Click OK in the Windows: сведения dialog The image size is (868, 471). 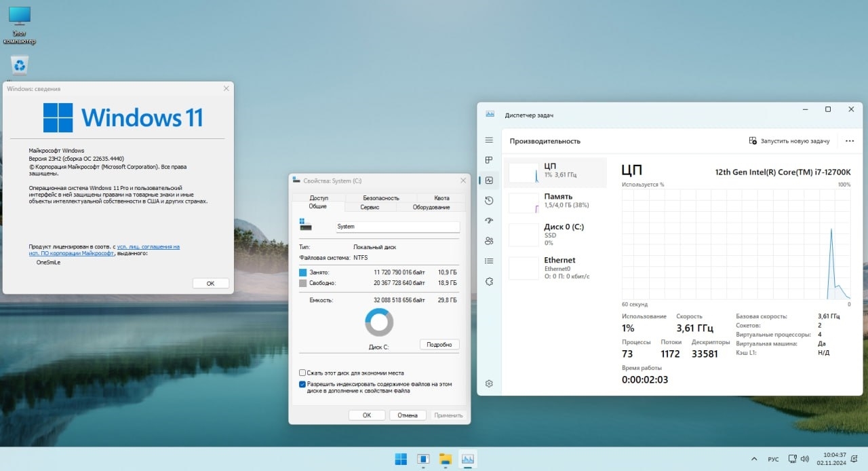tap(210, 283)
